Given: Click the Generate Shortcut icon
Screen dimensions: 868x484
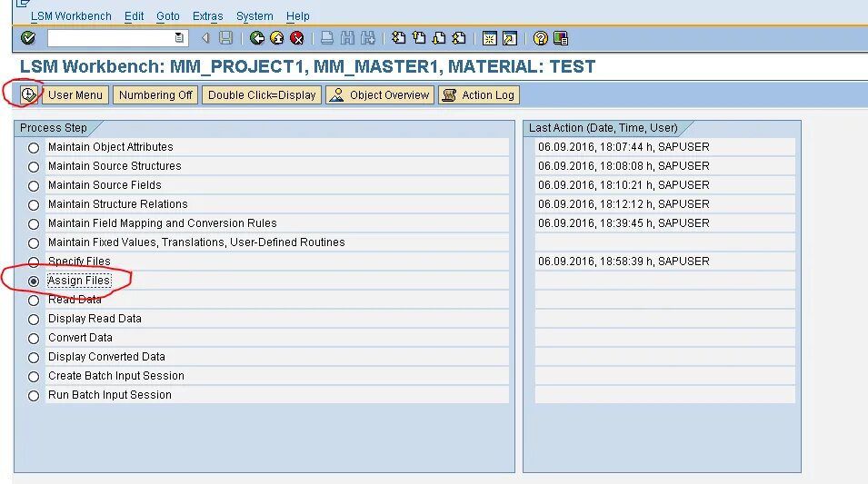Looking at the screenshot, I should pyautogui.click(x=510, y=37).
